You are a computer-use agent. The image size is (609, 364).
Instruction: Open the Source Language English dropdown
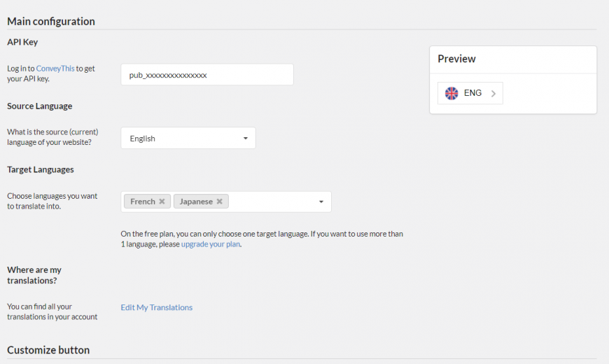[188, 138]
